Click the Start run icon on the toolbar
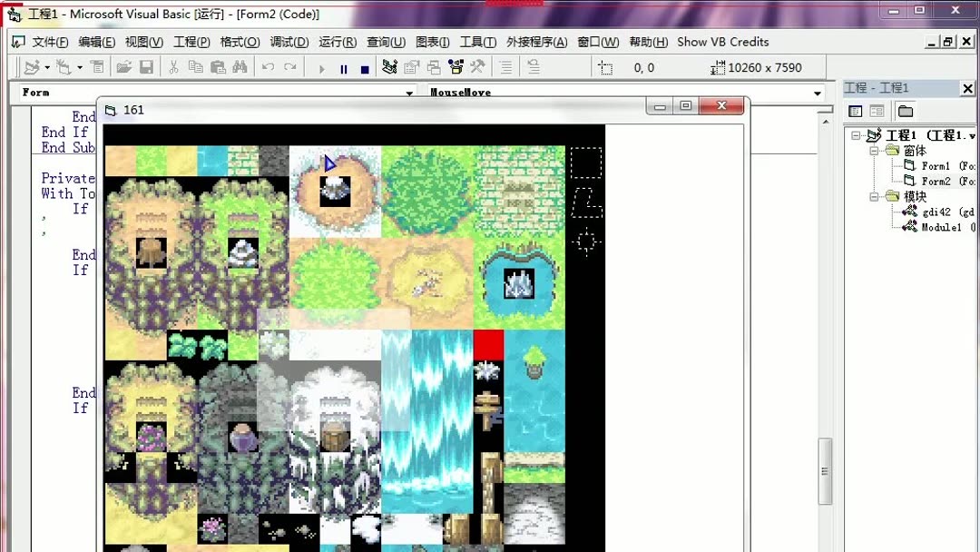Screen dimensions: 980x552 pos(322,67)
